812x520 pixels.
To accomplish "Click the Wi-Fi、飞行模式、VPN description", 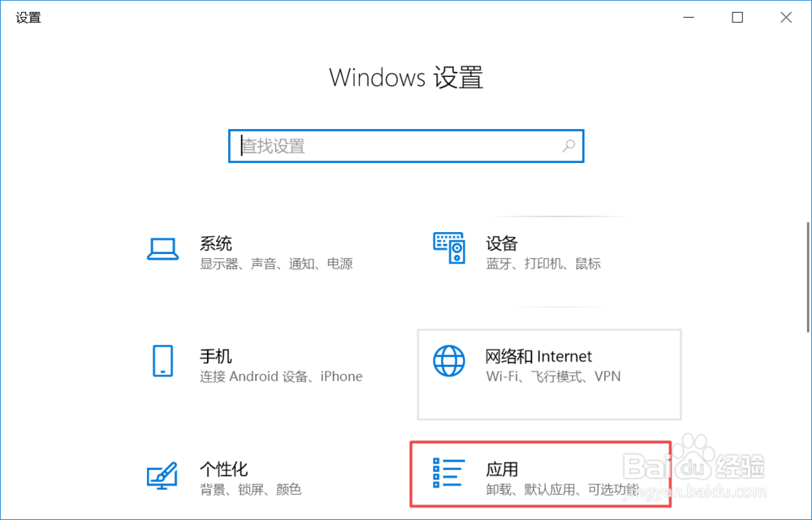I will pos(553,376).
